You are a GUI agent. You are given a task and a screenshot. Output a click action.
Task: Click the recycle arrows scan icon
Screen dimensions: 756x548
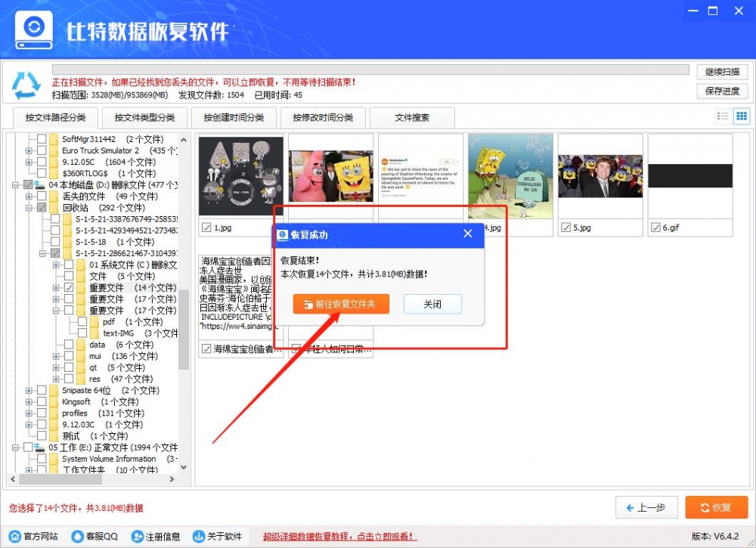coord(26,85)
